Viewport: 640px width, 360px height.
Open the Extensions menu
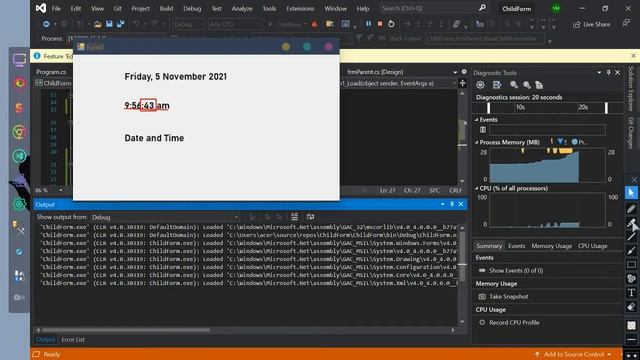[x=300, y=8]
